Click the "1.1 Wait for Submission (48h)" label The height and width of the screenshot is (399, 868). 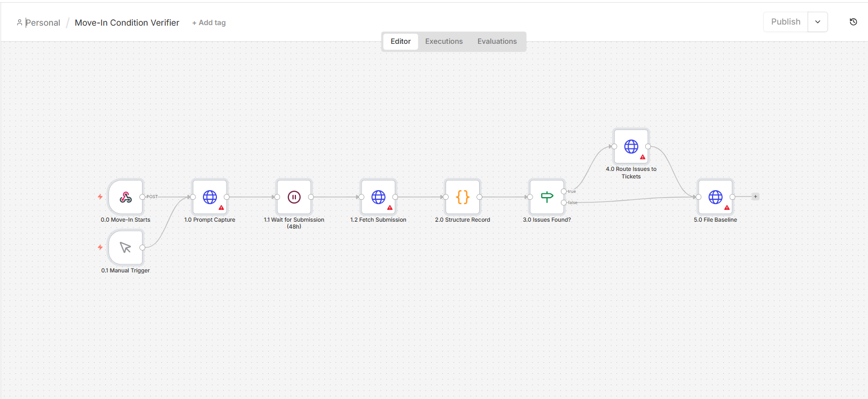[x=294, y=223]
